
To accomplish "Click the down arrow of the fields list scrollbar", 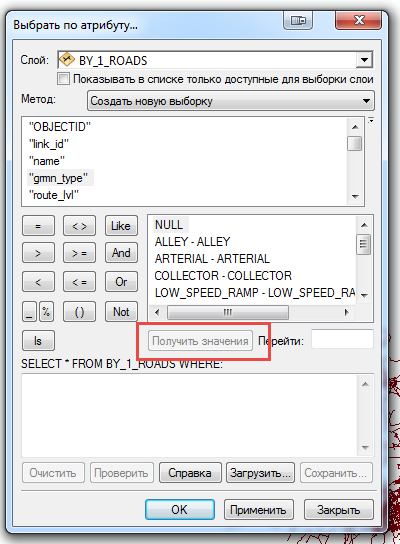I will 355,196.
